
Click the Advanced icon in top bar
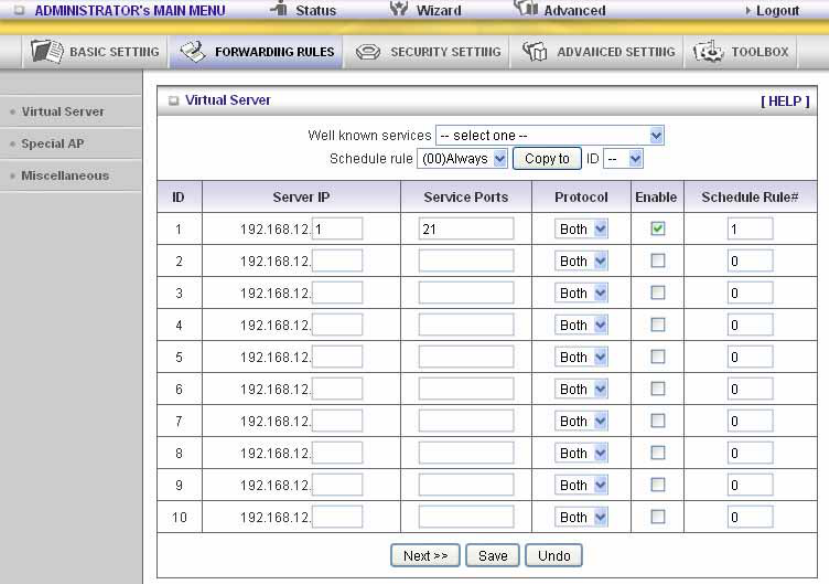tap(526, 7)
